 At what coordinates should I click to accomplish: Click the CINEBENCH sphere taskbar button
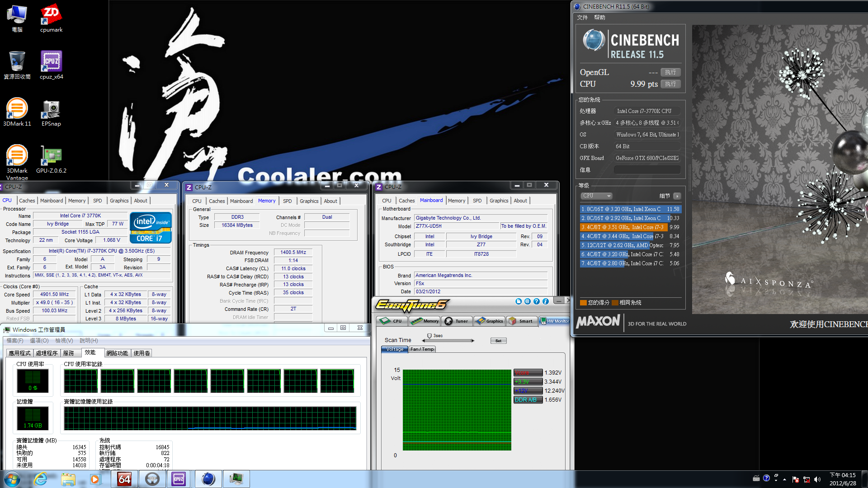click(208, 479)
